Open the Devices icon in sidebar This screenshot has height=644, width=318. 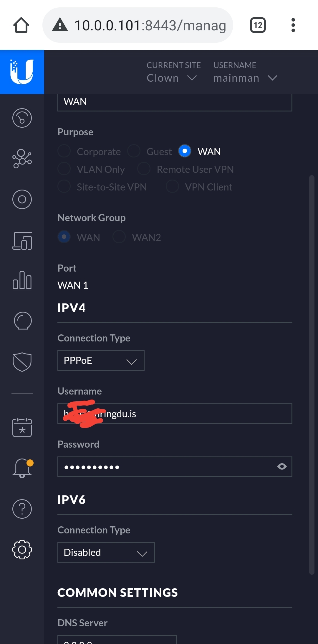pyautogui.click(x=22, y=199)
